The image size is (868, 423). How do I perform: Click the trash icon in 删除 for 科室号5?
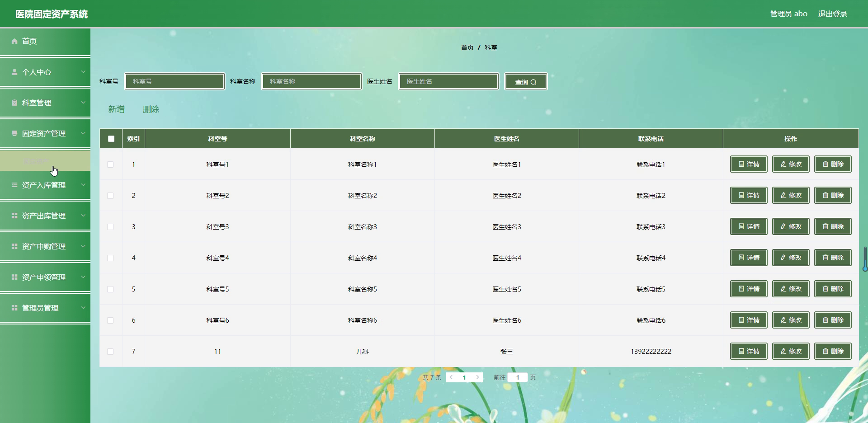tap(826, 289)
